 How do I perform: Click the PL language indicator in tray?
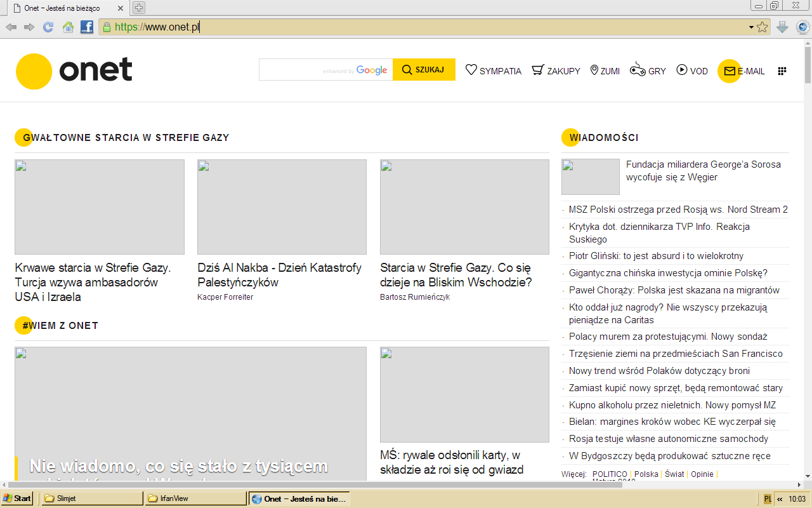coord(768,499)
